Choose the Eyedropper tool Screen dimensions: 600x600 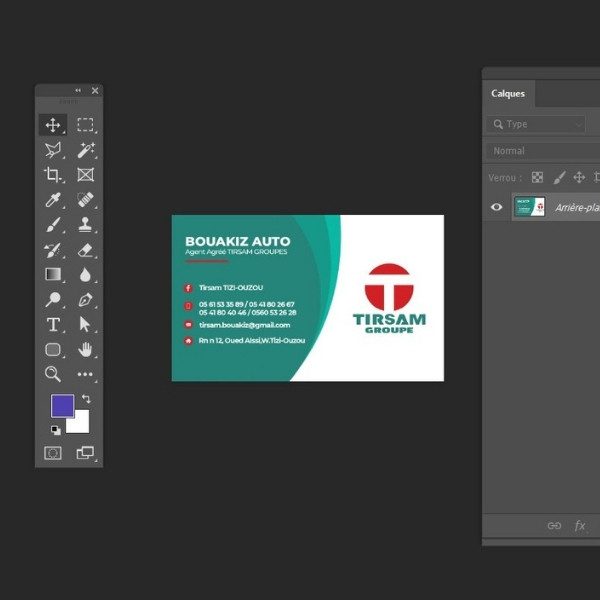coord(53,200)
